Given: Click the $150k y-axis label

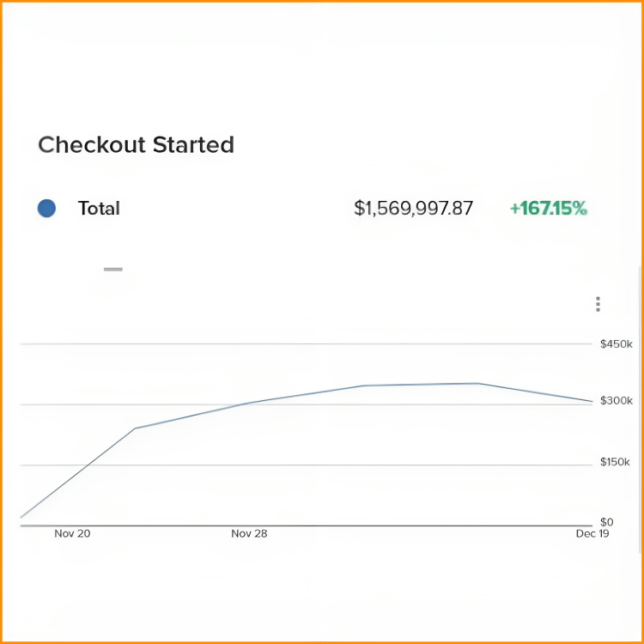Looking at the screenshot, I should click(x=616, y=463).
